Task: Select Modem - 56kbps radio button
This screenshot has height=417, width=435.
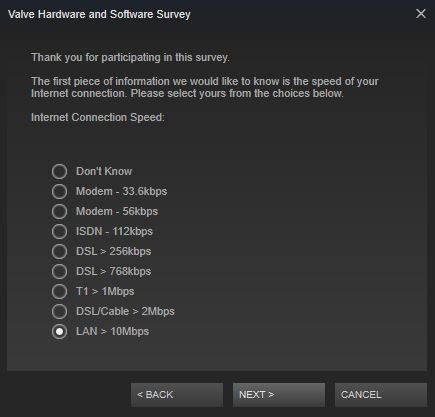Action: [x=59, y=211]
